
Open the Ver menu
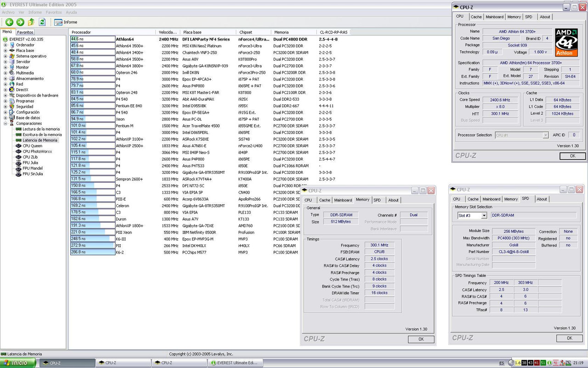click(x=21, y=12)
